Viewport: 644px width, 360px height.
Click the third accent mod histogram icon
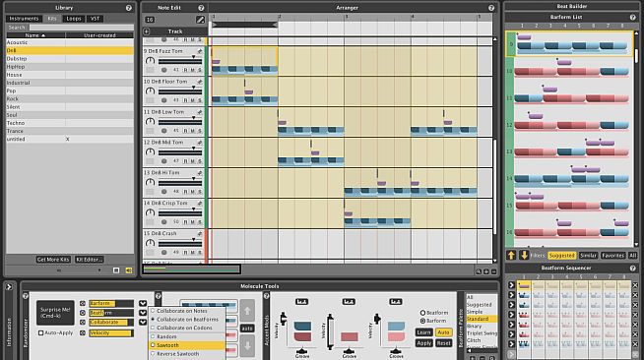[396, 302]
